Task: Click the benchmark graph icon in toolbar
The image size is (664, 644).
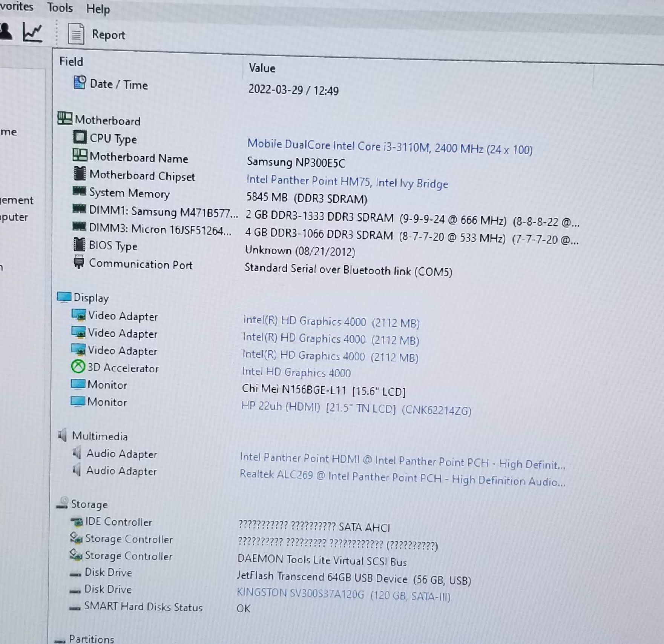Action: coord(32,32)
